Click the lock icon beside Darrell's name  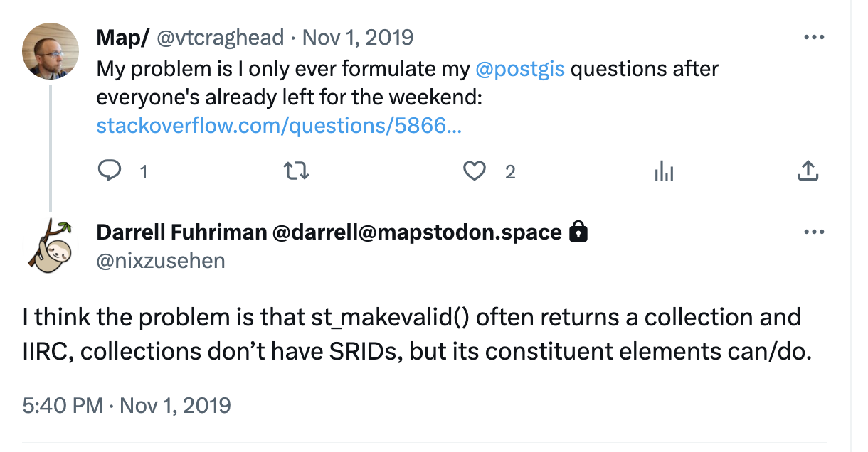pos(579,232)
